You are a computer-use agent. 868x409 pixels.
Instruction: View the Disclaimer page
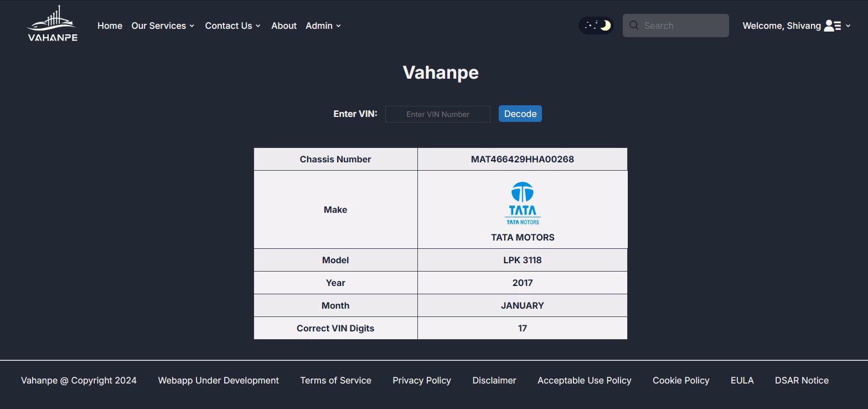pyautogui.click(x=494, y=380)
